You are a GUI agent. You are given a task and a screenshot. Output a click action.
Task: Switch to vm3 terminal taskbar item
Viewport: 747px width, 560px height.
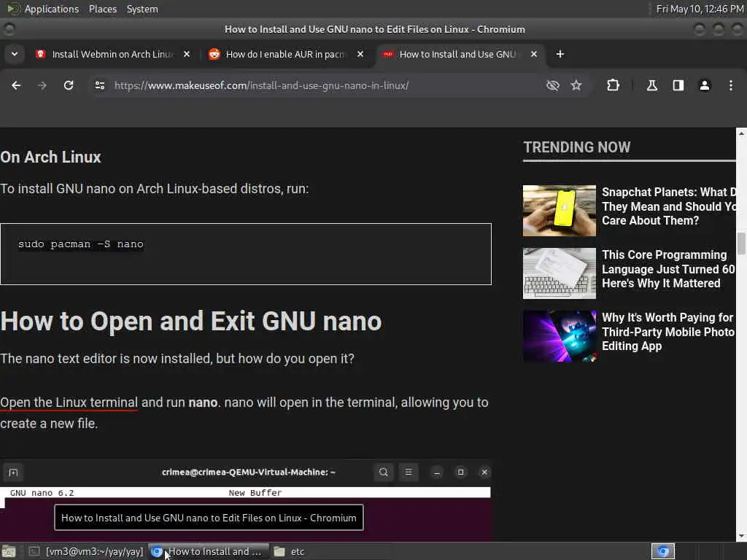(x=86, y=551)
